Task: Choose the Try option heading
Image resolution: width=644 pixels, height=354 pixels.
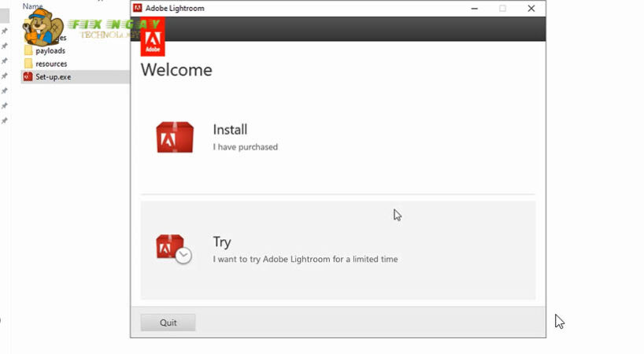Action: (x=222, y=242)
